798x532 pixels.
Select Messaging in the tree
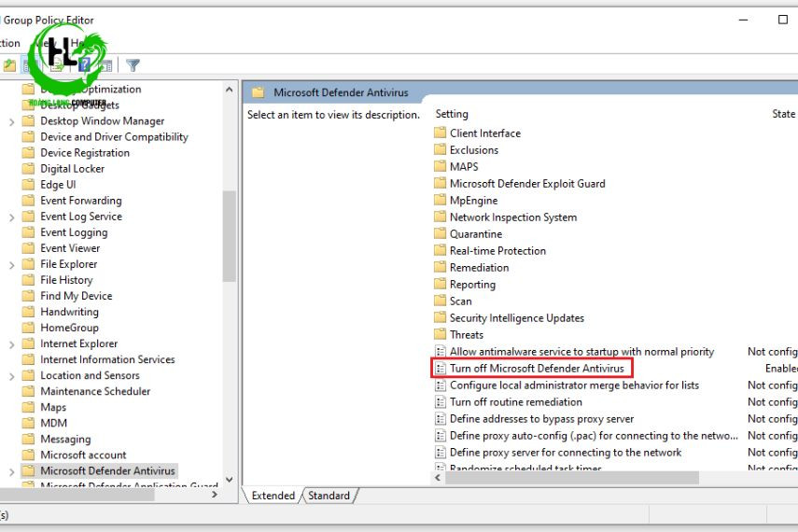tap(65, 439)
